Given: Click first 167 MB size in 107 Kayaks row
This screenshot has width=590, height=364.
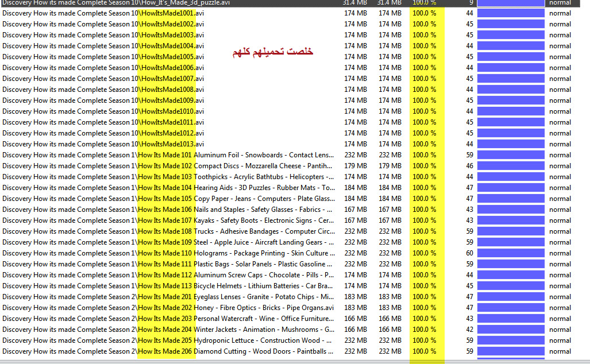Looking at the screenshot, I should click(x=356, y=220).
